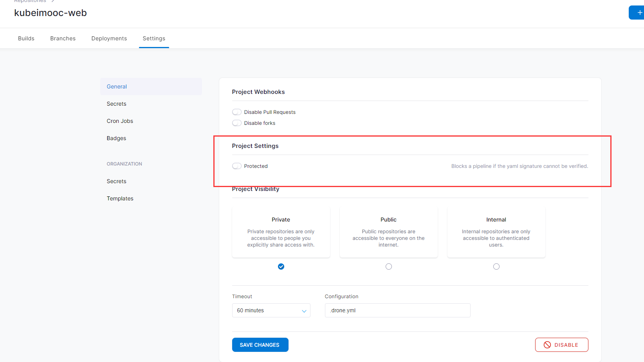The width and height of the screenshot is (644, 362).
Task: Enable the Protected toggle
Action: coord(237,166)
